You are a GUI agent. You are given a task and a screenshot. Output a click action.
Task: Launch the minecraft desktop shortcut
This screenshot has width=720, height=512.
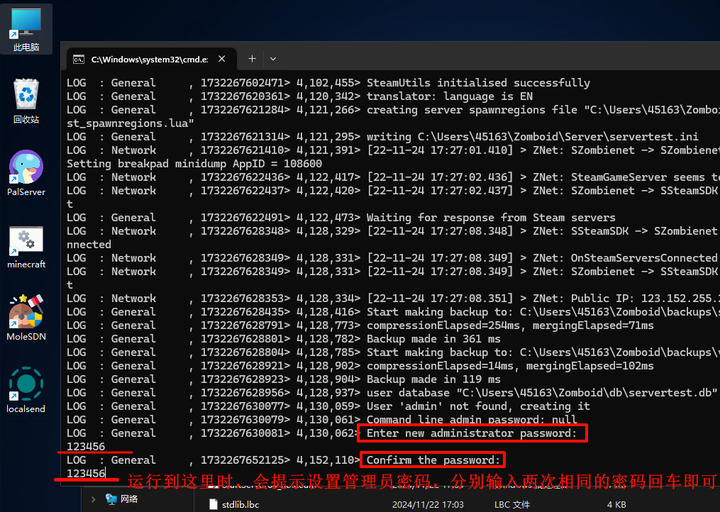[26, 247]
